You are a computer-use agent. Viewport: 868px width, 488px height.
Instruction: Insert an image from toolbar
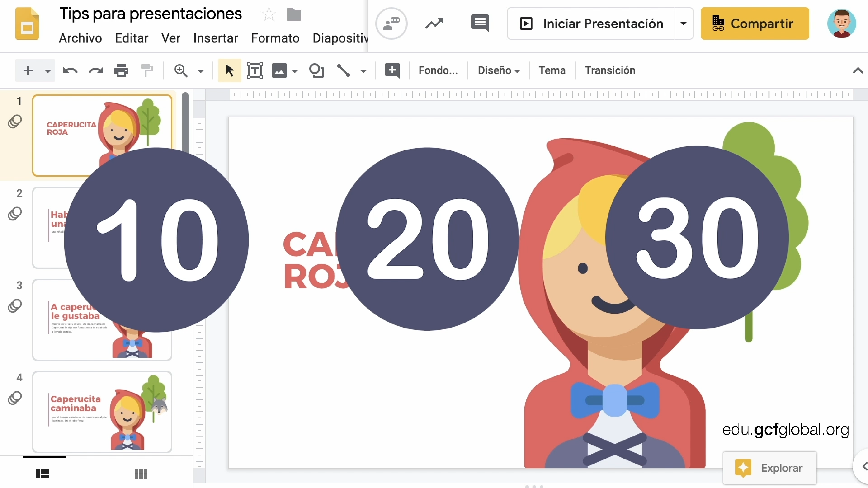tap(279, 71)
